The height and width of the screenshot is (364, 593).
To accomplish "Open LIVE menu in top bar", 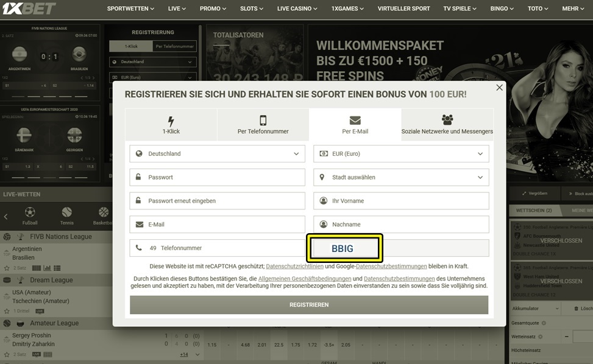I will coord(177,9).
